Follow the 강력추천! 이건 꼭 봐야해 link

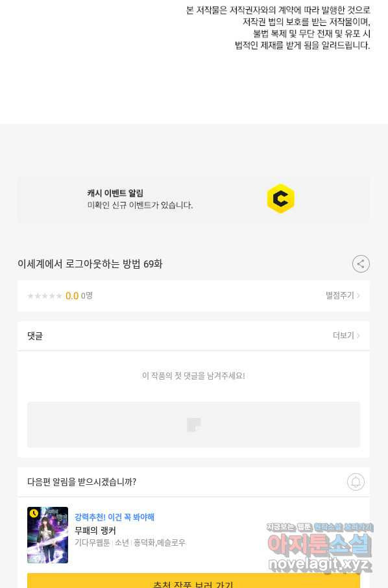tap(114, 517)
